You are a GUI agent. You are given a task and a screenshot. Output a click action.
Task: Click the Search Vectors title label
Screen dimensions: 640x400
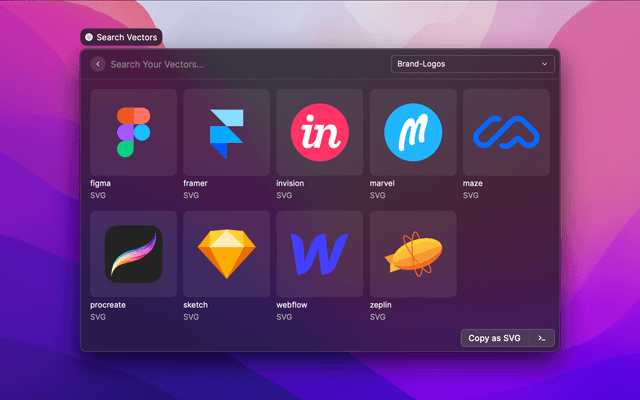click(x=126, y=37)
